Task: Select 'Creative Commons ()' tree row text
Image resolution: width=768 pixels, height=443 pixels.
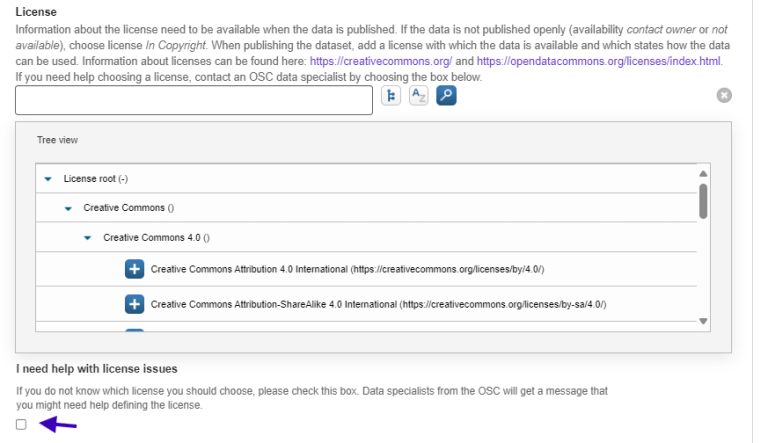Action: 128,208
